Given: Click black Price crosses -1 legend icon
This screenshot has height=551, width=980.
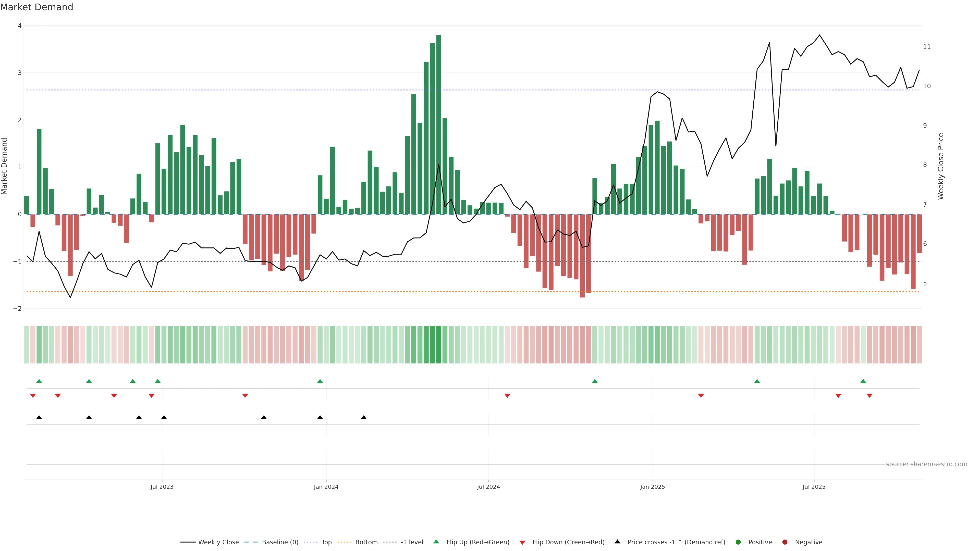Looking at the screenshot, I should (x=617, y=542).
